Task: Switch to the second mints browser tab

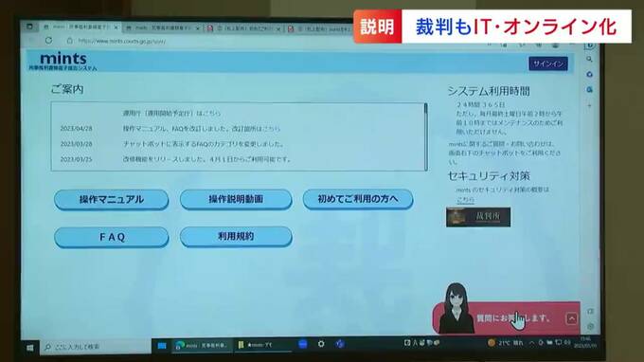Action: (x=162, y=27)
